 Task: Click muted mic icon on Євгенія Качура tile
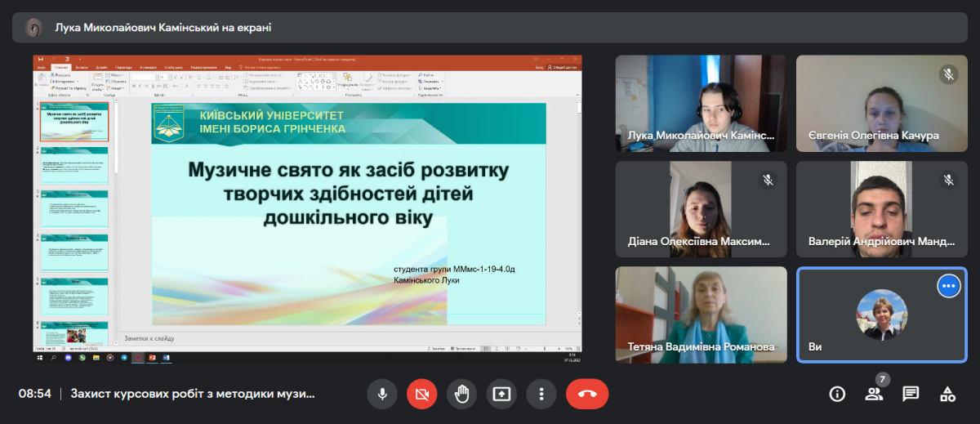click(948, 74)
